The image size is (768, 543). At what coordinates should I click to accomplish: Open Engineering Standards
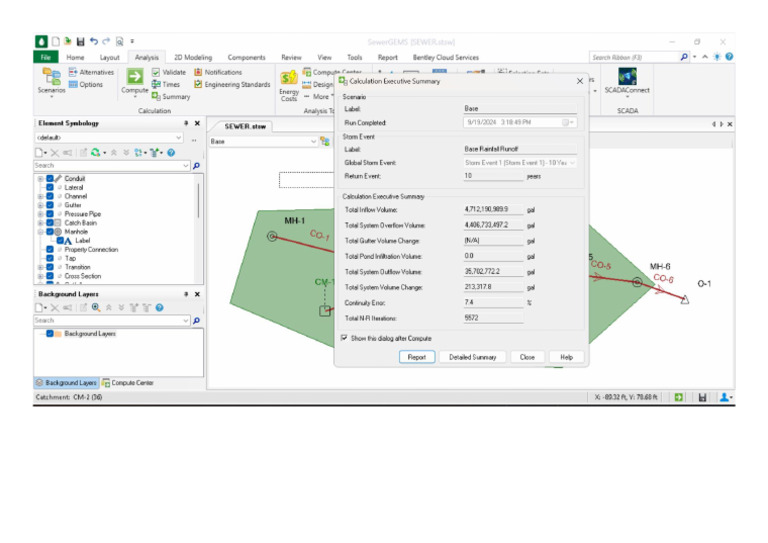tap(232, 84)
